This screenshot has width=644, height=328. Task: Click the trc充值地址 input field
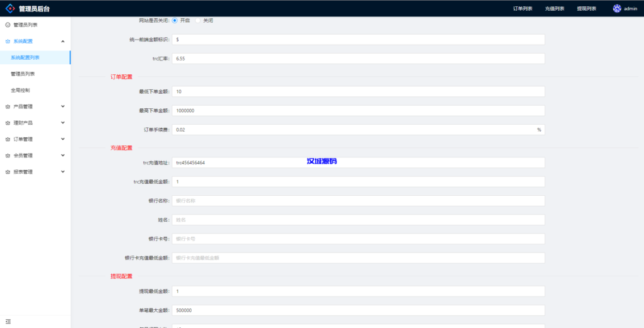coord(358,162)
